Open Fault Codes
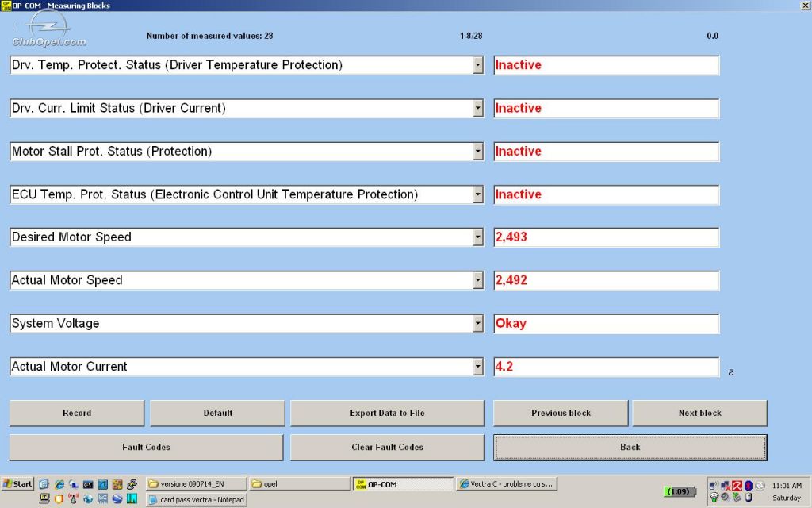The width and height of the screenshot is (812, 508). [146, 448]
